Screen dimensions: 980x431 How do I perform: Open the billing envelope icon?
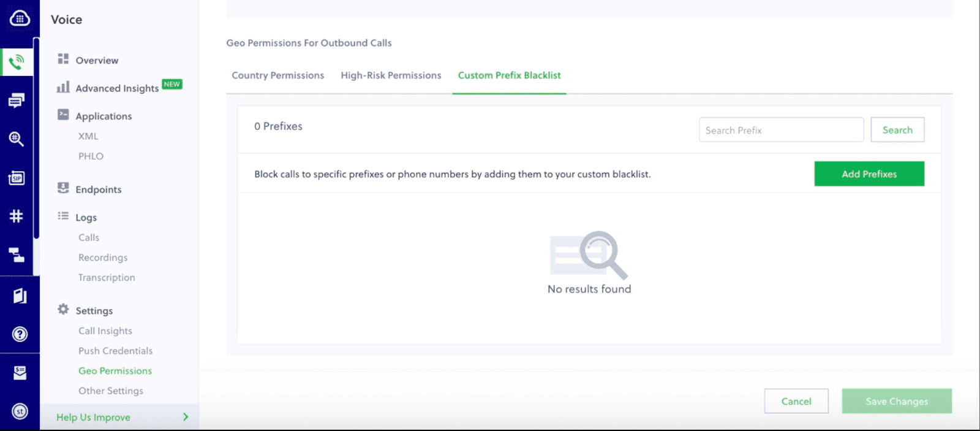click(x=20, y=373)
